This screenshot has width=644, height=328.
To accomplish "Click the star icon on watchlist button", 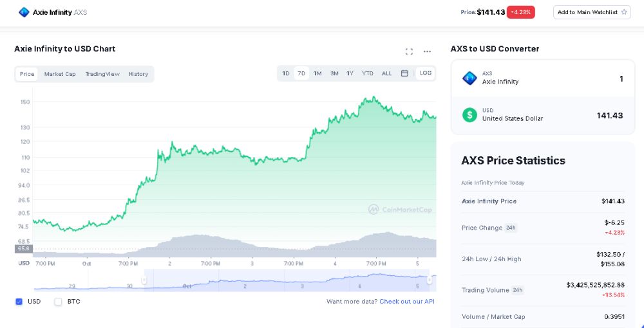I will 624,12.
